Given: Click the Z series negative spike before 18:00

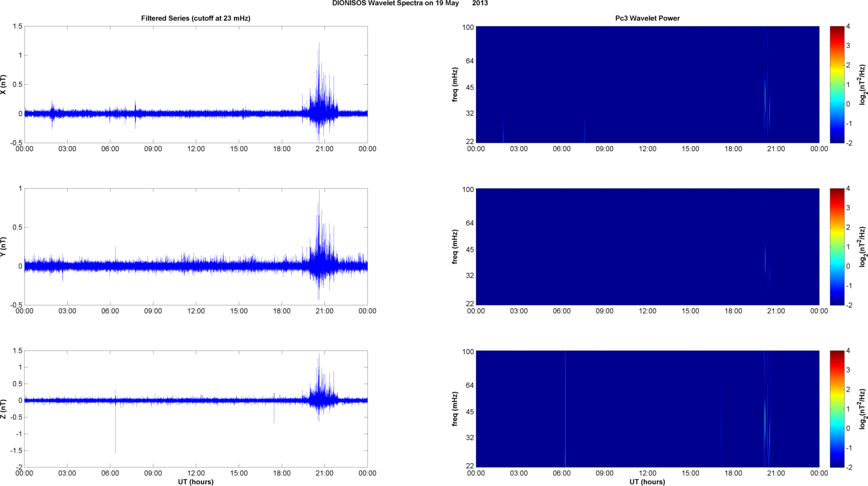Looking at the screenshot, I should pos(274,412).
